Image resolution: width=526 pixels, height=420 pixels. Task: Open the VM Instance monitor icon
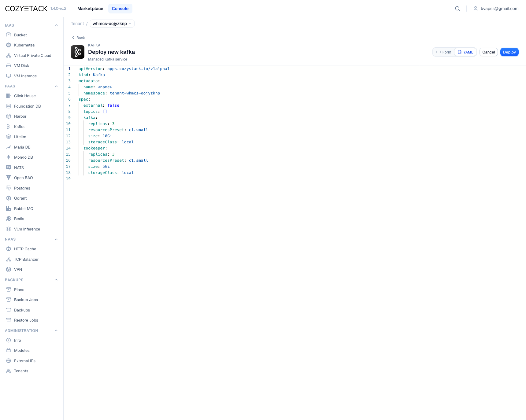[9, 76]
